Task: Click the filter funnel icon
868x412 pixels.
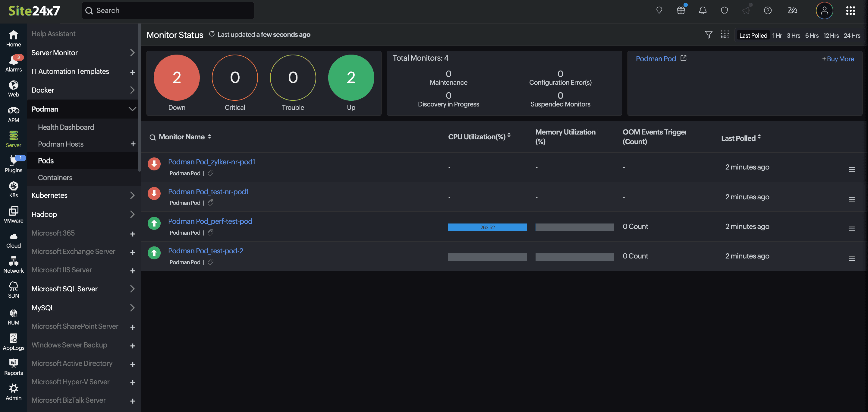Action: coord(708,35)
